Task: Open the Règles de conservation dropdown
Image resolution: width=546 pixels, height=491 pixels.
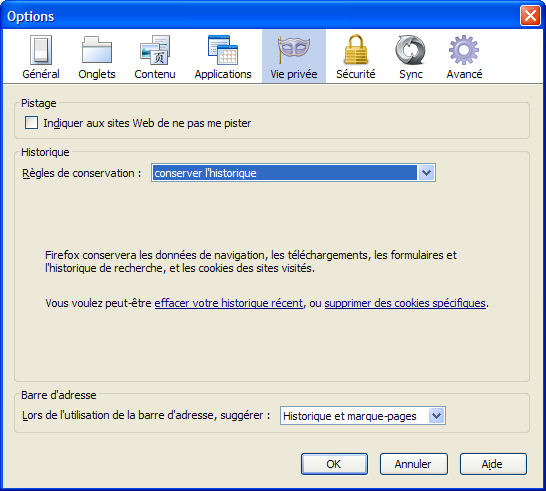Action: 293,173
